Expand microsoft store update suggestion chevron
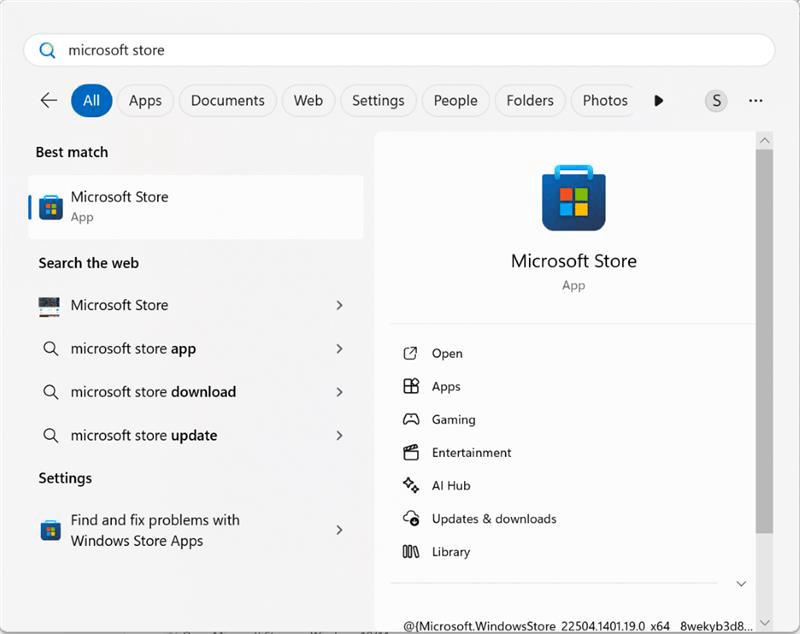 [x=339, y=436]
